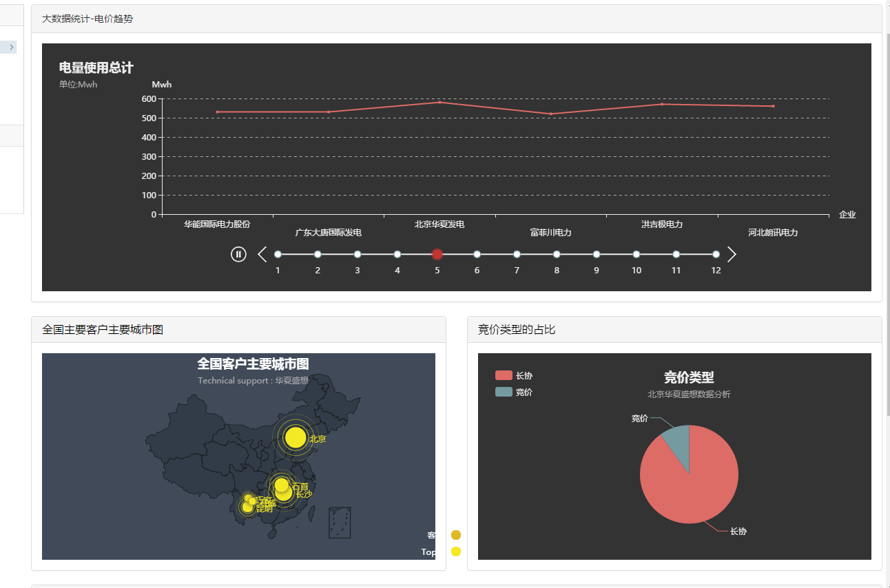This screenshot has height=588, width=890.
Task: Toggle the 竞价 legend item
Action: point(514,392)
